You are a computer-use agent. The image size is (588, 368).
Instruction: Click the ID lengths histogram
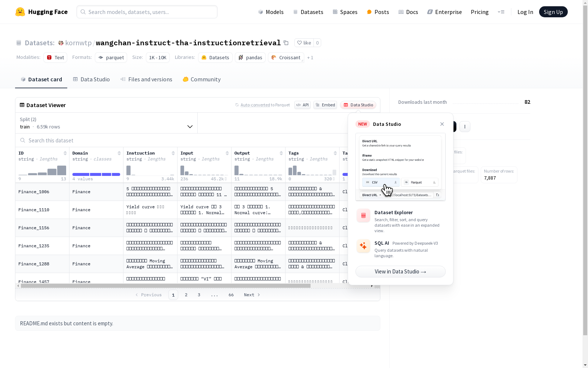tap(42, 170)
